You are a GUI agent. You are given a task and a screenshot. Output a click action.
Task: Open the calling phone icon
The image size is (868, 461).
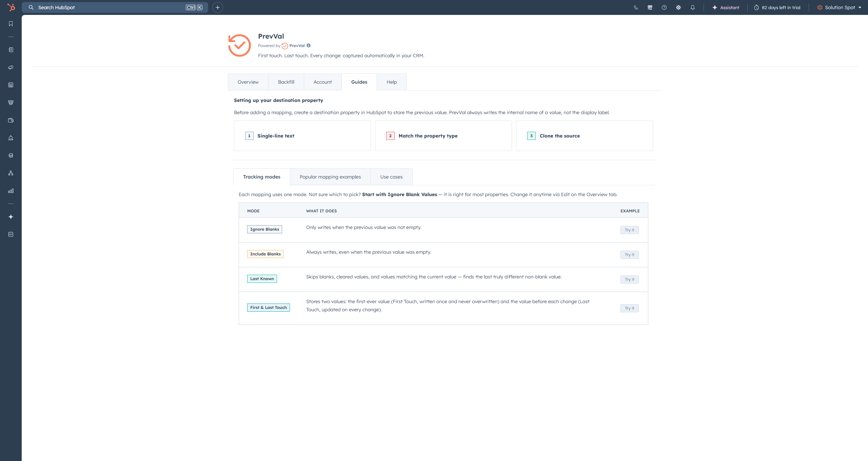[x=636, y=7]
